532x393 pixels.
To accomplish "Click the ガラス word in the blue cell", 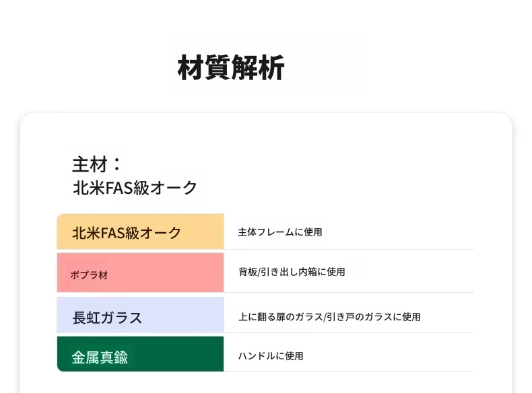I will tap(122, 318).
